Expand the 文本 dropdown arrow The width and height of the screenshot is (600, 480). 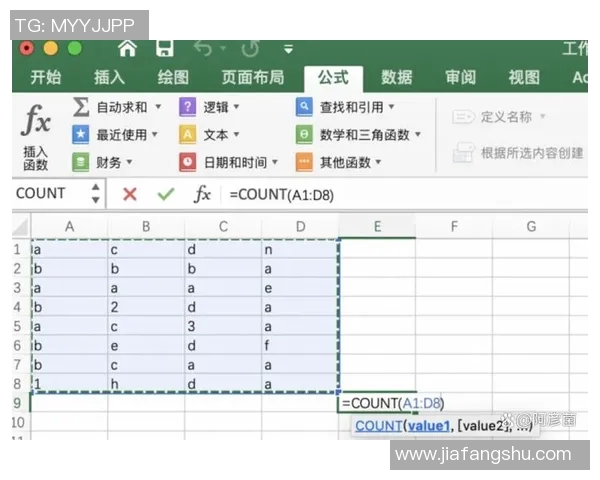(236, 134)
